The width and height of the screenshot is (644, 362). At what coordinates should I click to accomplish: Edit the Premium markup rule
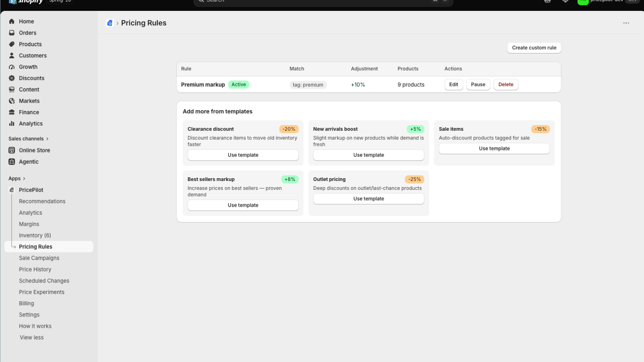coord(454,84)
